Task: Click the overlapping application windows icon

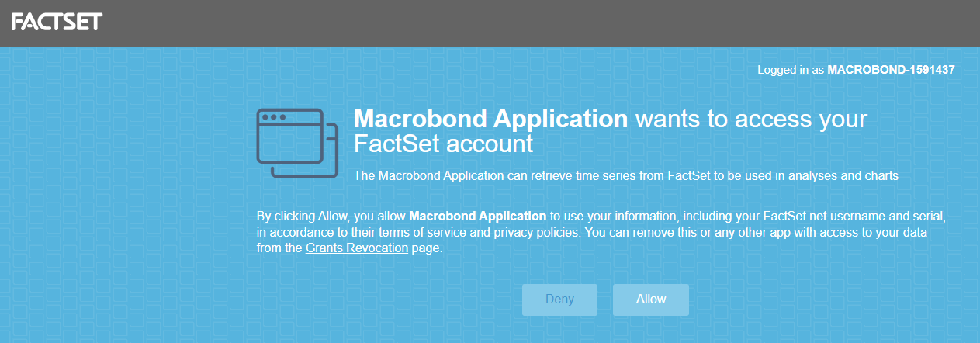Action: coord(297,144)
